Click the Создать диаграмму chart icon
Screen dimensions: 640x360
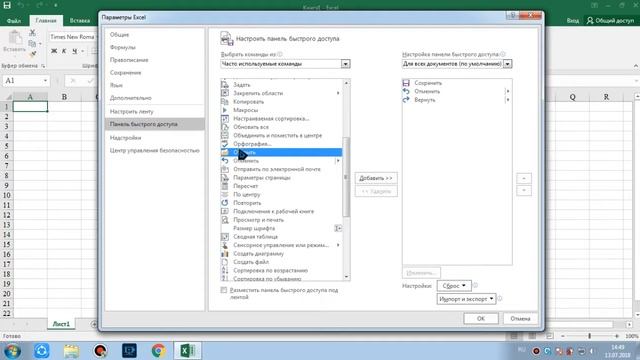224,253
